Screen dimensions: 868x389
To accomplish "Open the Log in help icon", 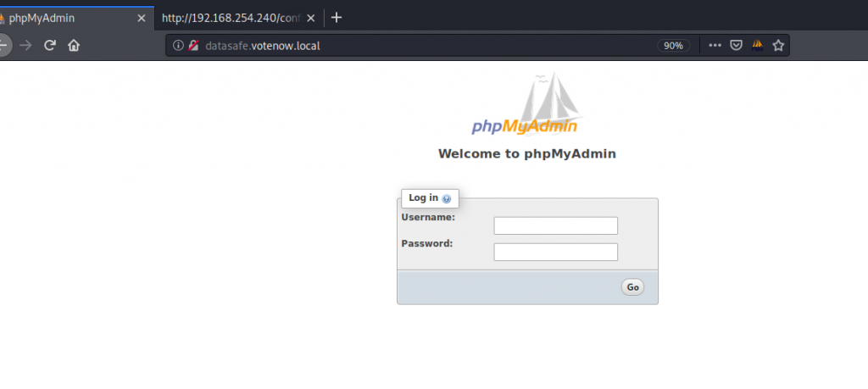I will (x=447, y=198).
